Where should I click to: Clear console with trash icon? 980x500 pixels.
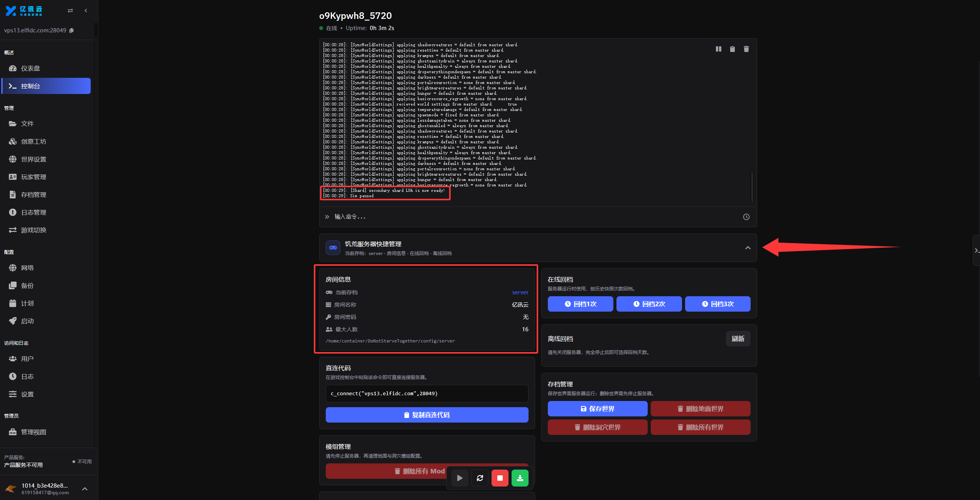click(x=746, y=49)
